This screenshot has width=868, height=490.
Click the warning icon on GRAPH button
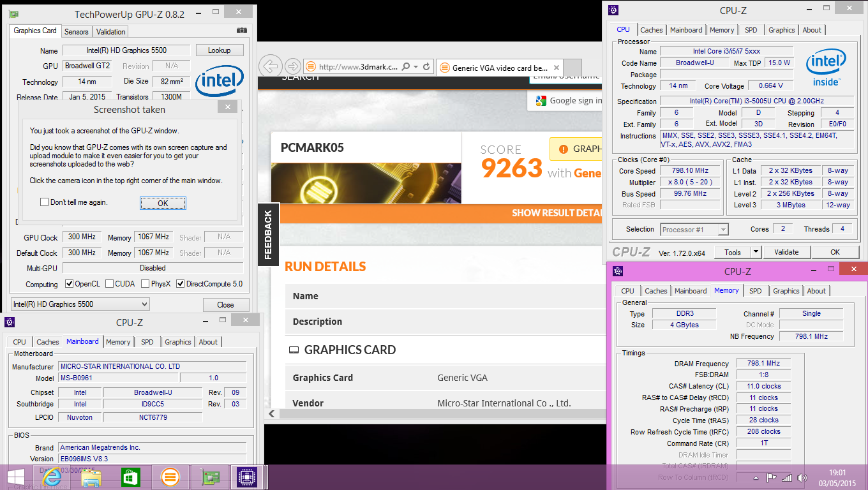point(563,149)
